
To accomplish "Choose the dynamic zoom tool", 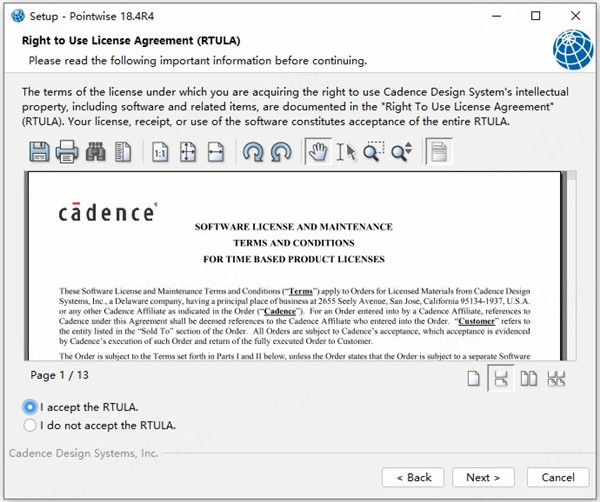I will point(402,152).
